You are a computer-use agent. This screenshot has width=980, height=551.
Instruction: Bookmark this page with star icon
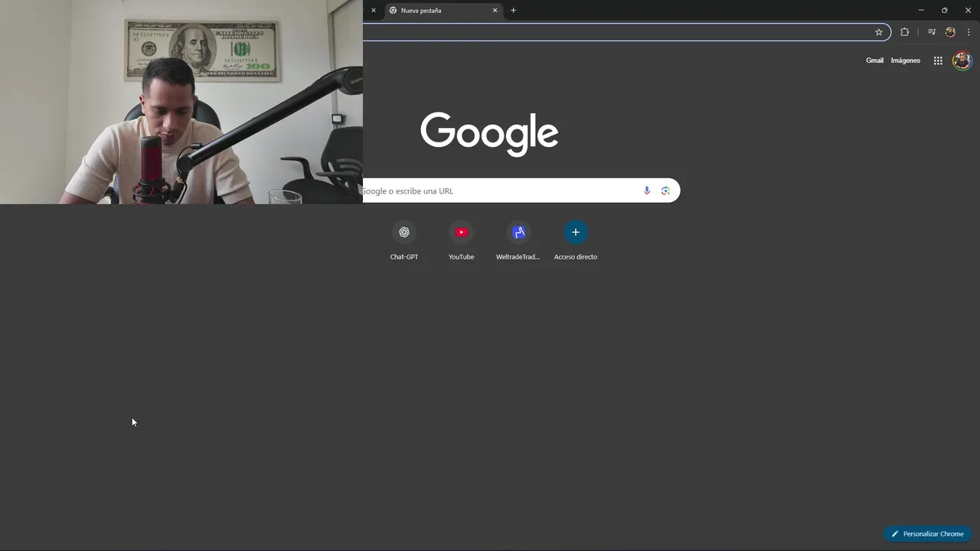tap(879, 32)
